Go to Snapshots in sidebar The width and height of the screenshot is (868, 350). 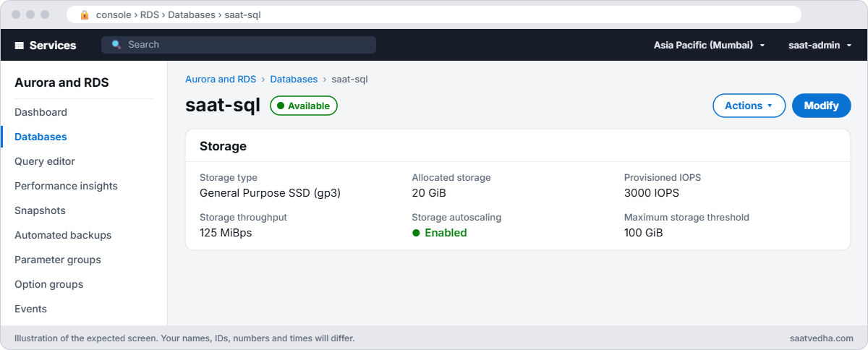click(40, 210)
